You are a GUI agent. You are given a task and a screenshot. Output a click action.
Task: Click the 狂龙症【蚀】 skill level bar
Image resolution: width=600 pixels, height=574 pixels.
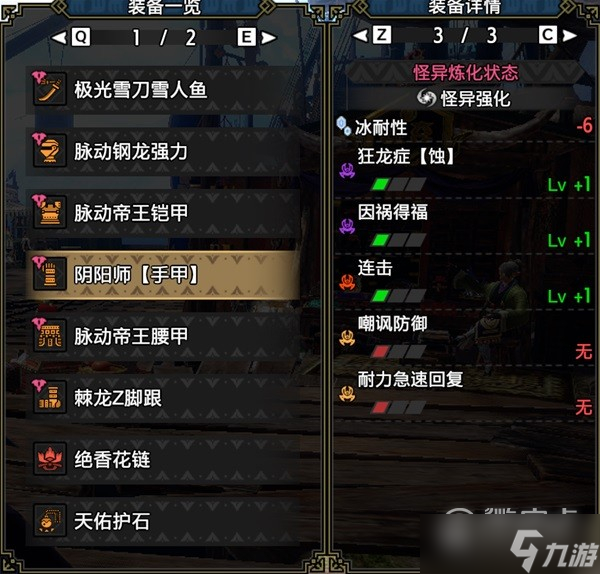coord(398,184)
